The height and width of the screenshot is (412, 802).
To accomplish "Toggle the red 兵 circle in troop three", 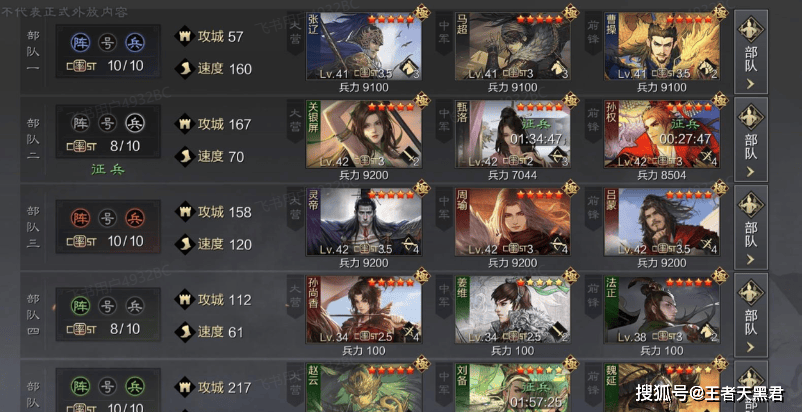I will tap(135, 219).
